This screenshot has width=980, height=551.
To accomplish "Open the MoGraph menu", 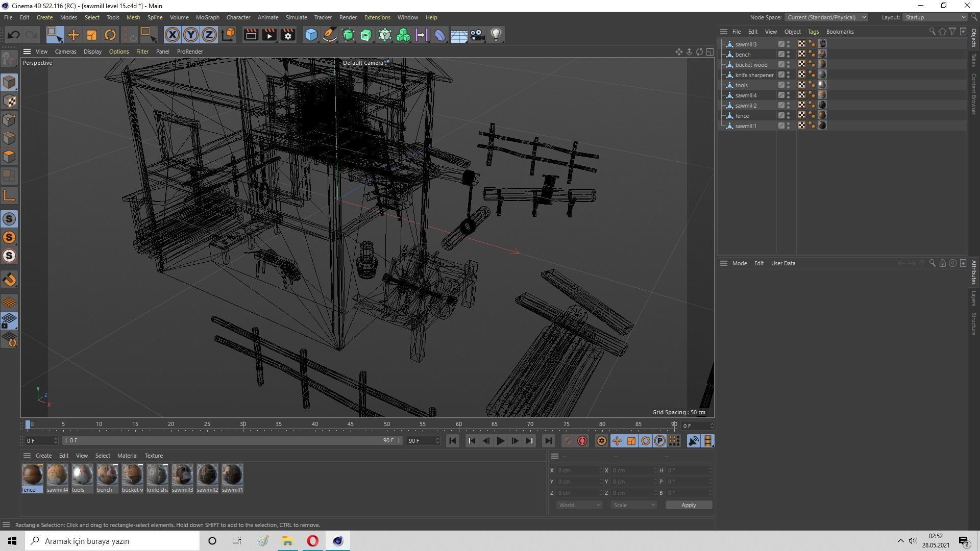I will coord(207,17).
